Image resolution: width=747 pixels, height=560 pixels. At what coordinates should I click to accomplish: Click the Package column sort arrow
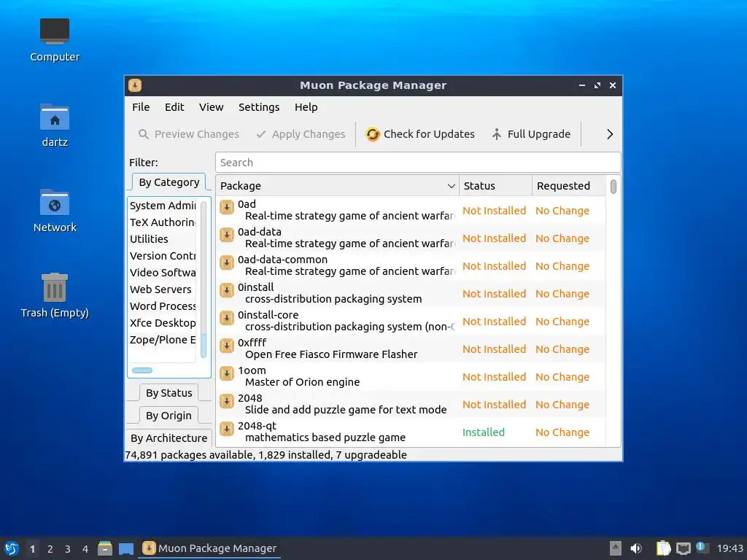tap(451, 186)
